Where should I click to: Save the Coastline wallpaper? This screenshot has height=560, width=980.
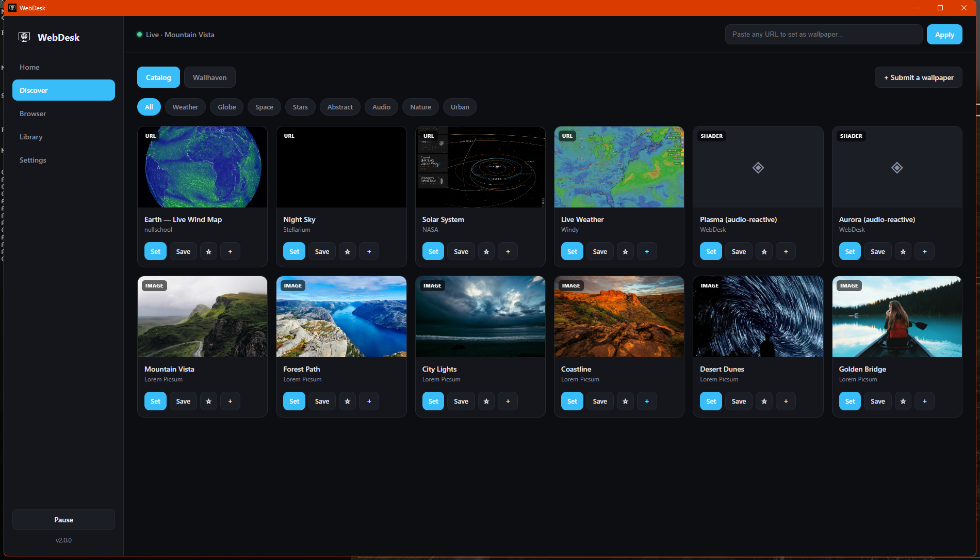click(600, 401)
